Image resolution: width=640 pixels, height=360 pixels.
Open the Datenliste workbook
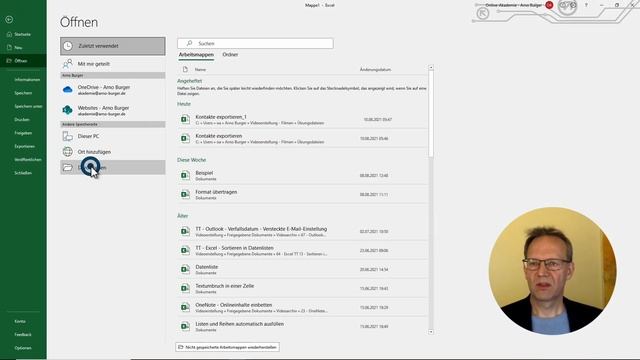[302, 269]
